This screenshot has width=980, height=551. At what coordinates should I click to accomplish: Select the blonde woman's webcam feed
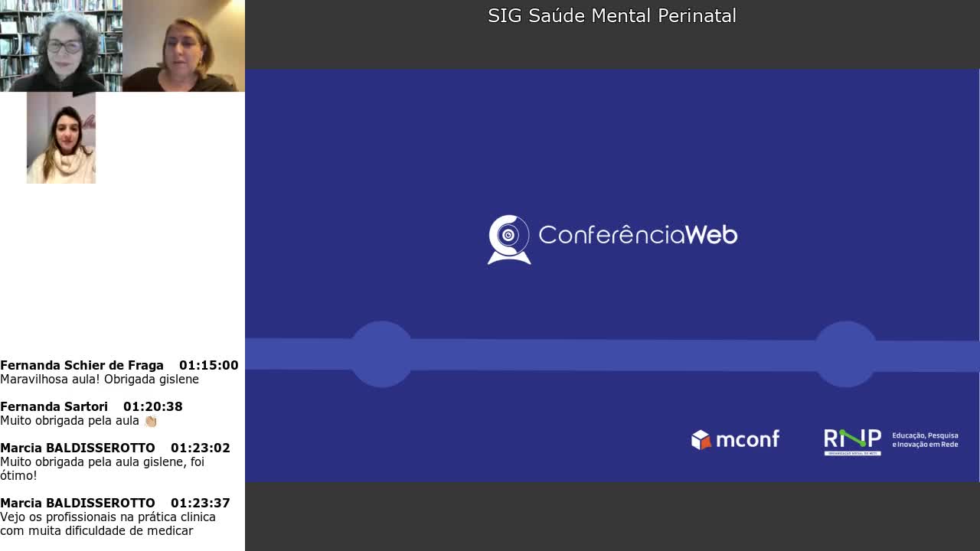click(x=184, y=46)
